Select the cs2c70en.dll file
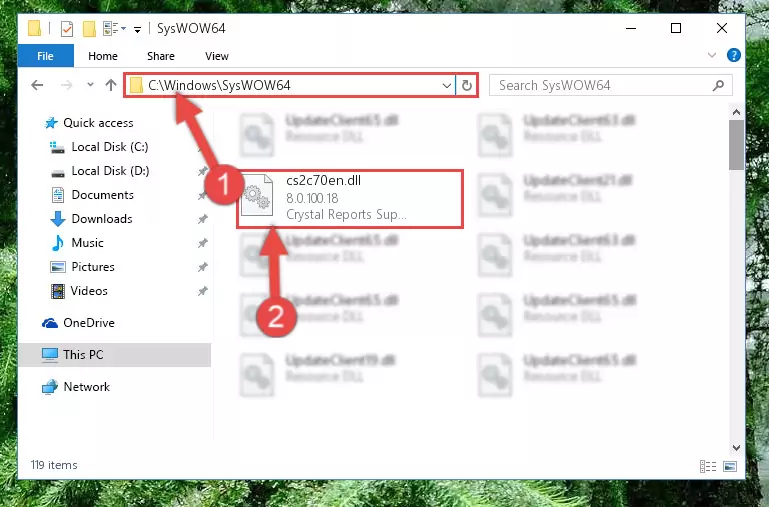Image resolution: width=769 pixels, height=507 pixels. (350, 198)
